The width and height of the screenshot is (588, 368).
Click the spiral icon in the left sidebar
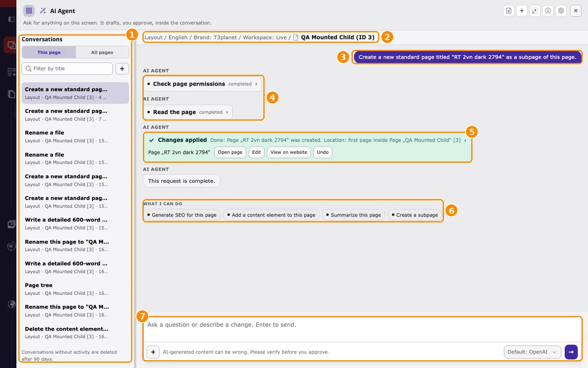pos(11,246)
